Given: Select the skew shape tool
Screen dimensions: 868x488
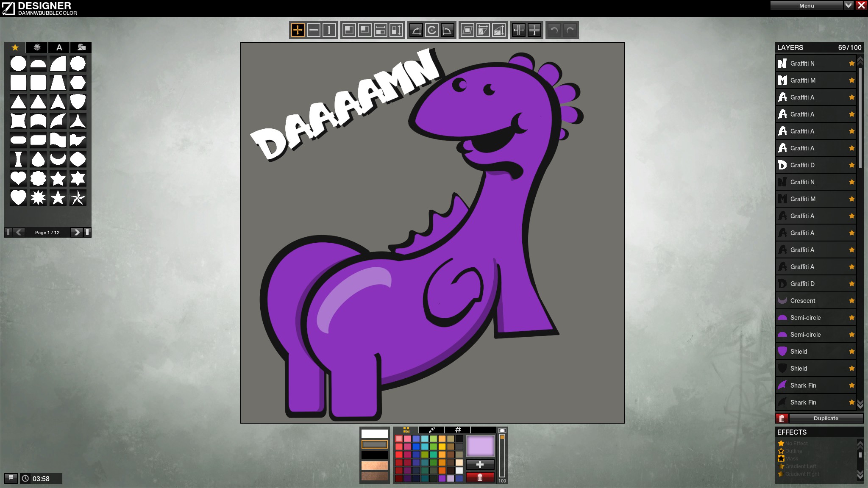Looking at the screenshot, I should (467, 30).
